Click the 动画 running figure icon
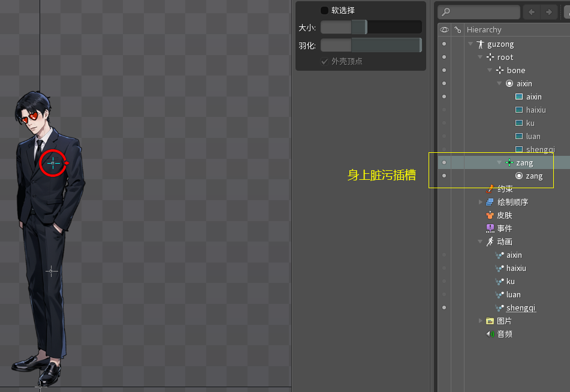Screen dimensions: 570x392 (490, 242)
